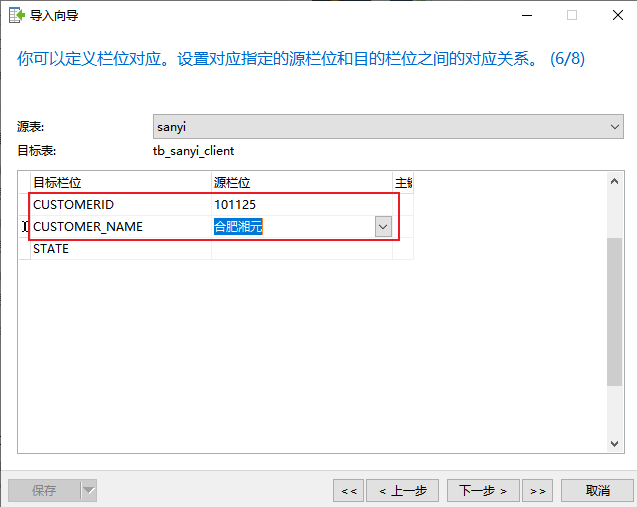This screenshot has width=637, height=507.
Task: Toggle primary key cell for CUSTOMERID row
Action: pos(403,205)
